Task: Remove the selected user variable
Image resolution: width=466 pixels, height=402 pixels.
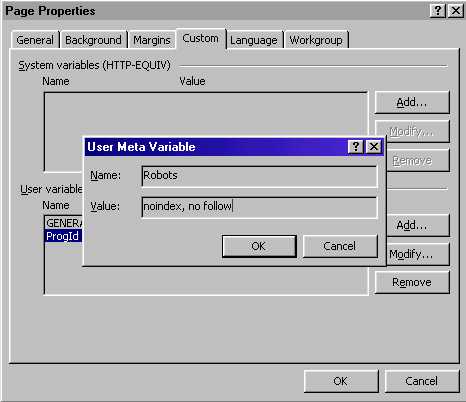Action: [x=412, y=282]
